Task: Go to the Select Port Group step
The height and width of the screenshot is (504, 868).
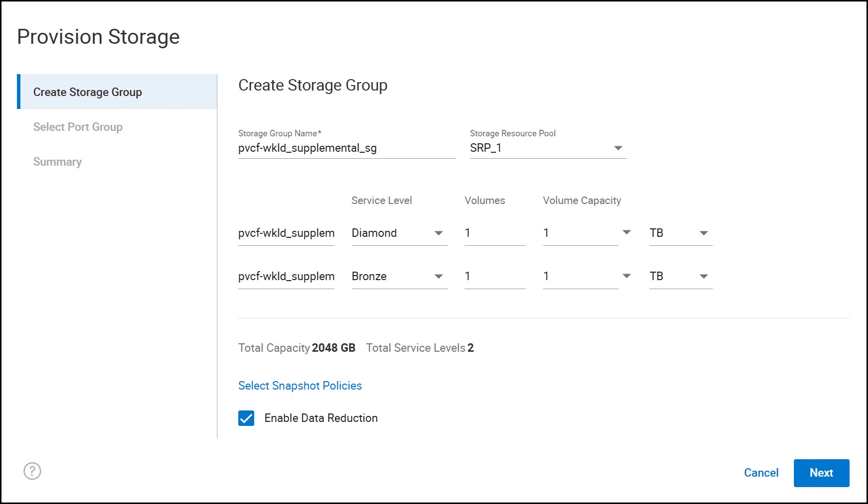Action: coord(78,127)
